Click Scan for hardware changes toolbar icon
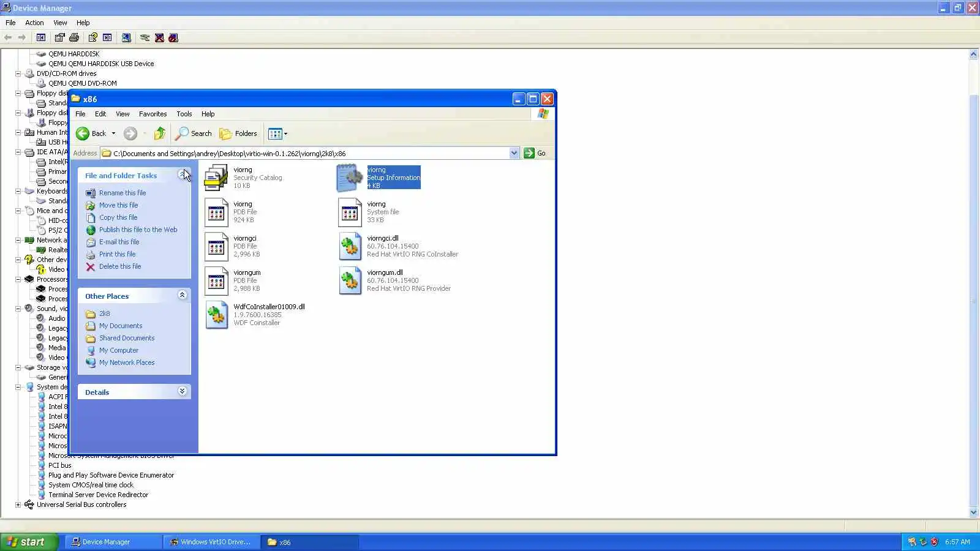 coord(126,37)
